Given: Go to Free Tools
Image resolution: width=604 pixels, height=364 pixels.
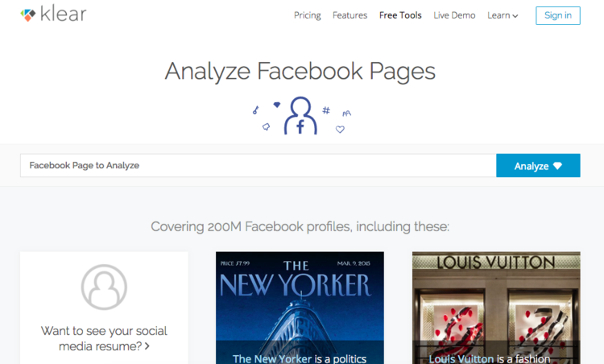Looking at the screenshot, I should pos(400,15).
